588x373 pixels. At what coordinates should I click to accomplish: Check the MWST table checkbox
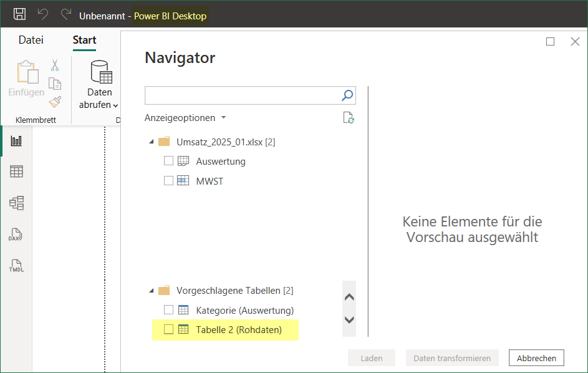[168, 181]
